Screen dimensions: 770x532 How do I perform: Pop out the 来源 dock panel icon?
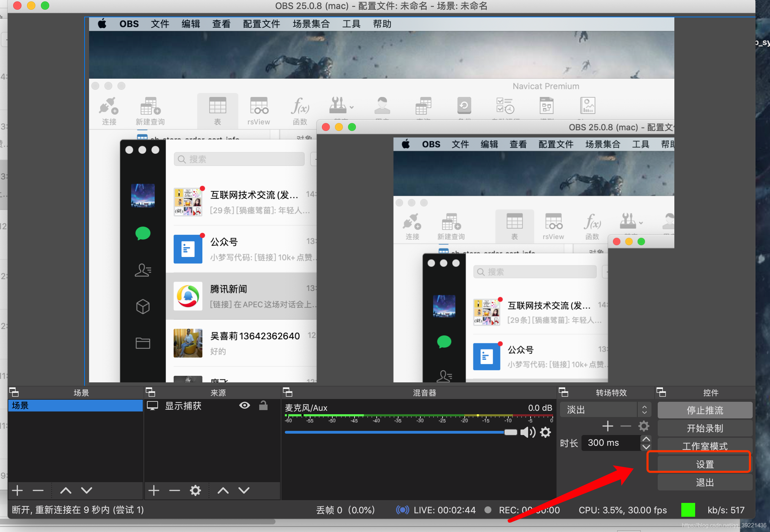coord(150,392)
